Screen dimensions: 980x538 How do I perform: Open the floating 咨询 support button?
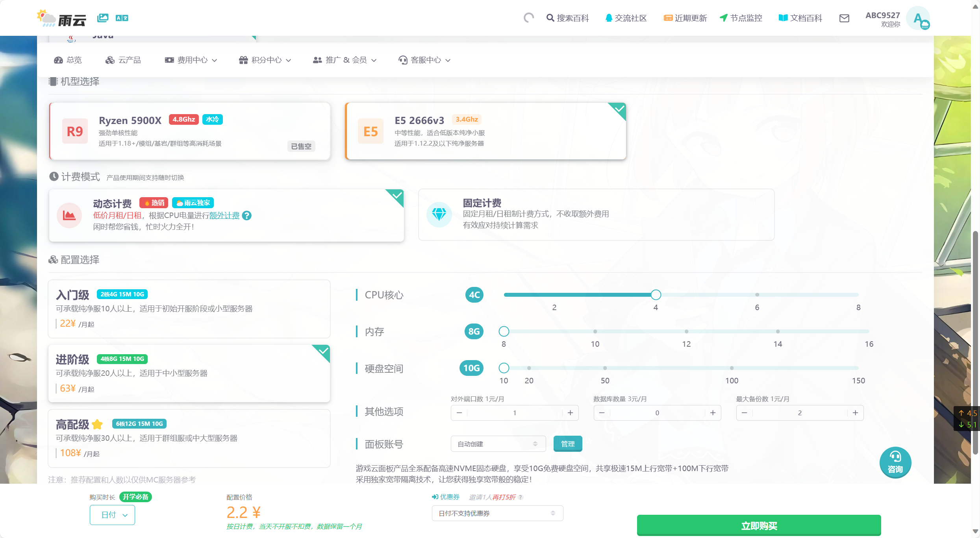(x=895, y=462)
